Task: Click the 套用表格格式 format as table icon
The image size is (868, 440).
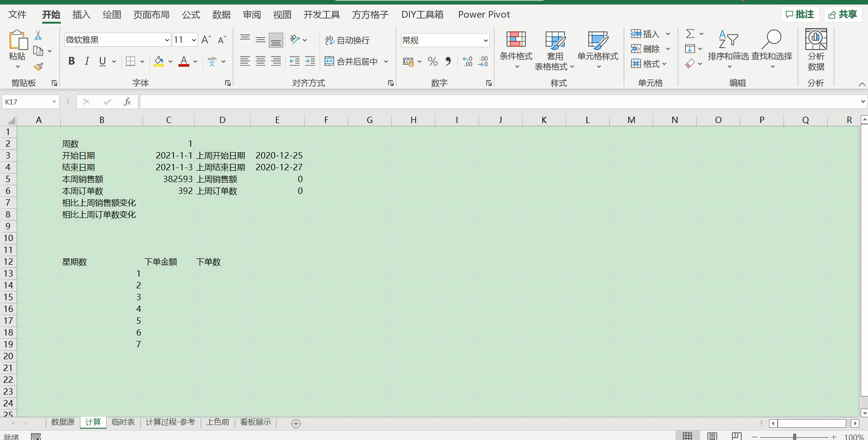Action: 555,41
